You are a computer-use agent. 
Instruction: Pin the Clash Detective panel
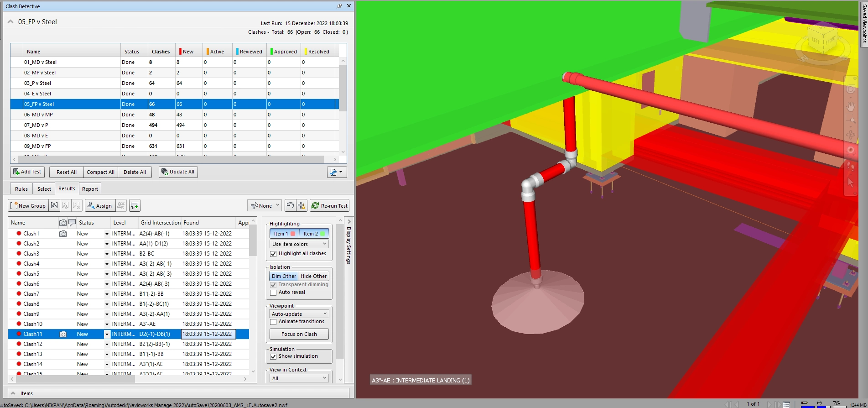[339, 6]
